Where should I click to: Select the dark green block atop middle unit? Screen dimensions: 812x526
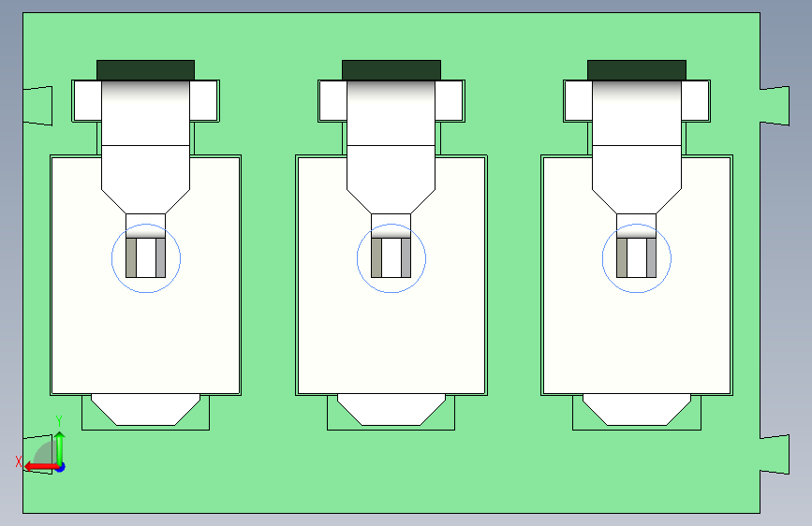coord(391,70)
